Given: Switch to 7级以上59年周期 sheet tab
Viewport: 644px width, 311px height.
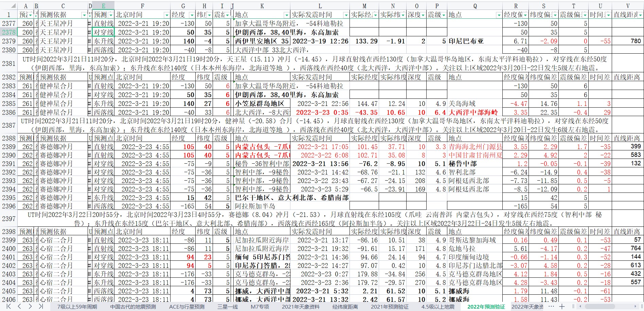Looking at the screenshot, I should pyautogui.click(x=77, y=307).
